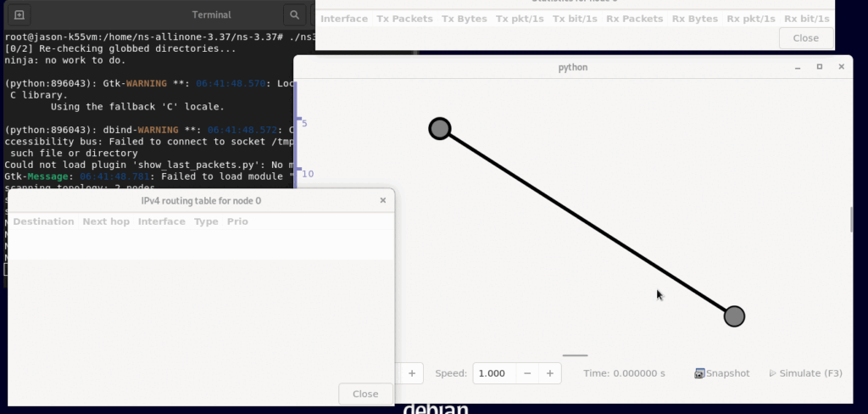Start simulation with Simulate (F3) toggle
This screenshot has height=414, width=868.
[x=805, y=373]
